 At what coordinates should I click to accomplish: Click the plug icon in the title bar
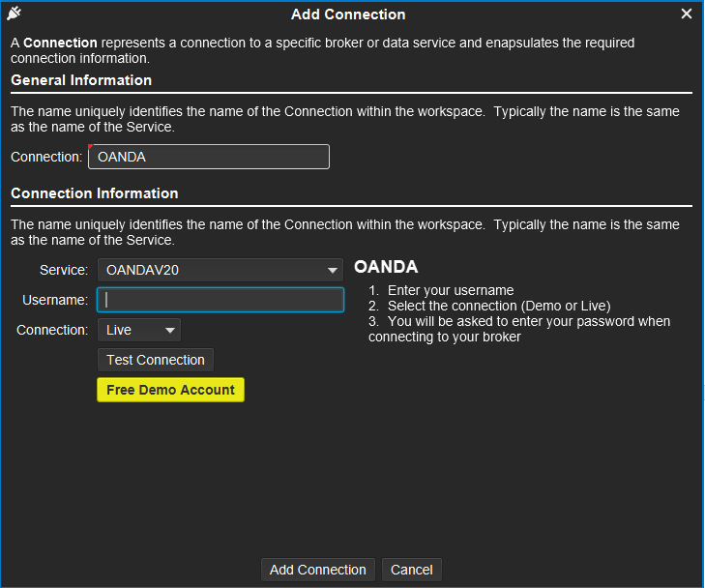[x=14, y=13]
